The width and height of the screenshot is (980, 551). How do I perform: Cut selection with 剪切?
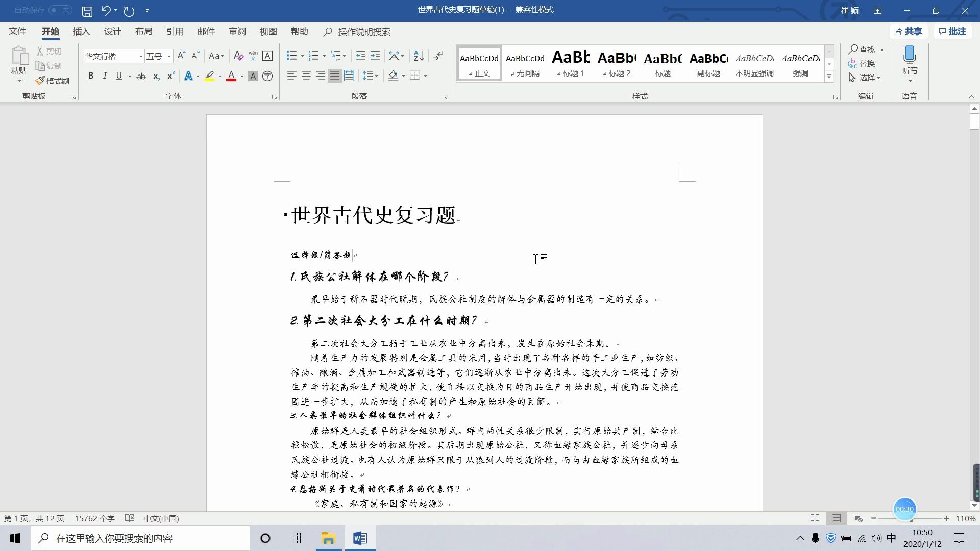49,52
